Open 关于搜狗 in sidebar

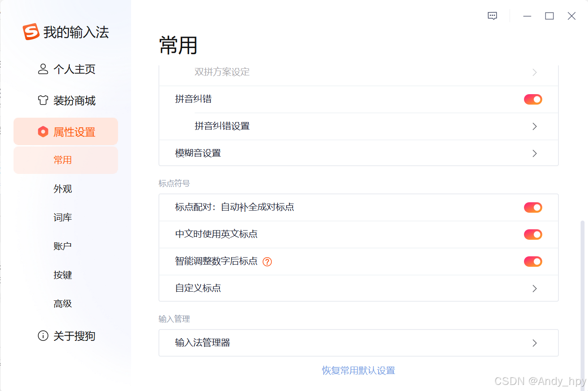(66, 336)
